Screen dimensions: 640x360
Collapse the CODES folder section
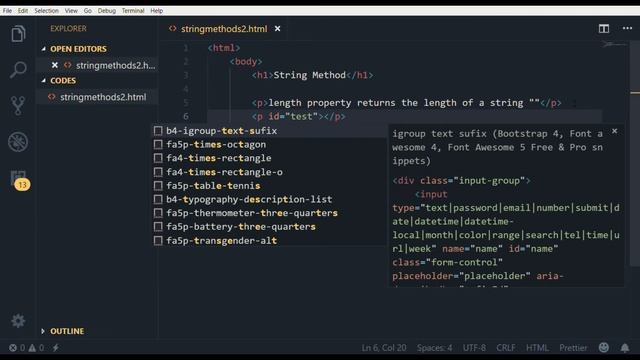(x=44, y=81)
